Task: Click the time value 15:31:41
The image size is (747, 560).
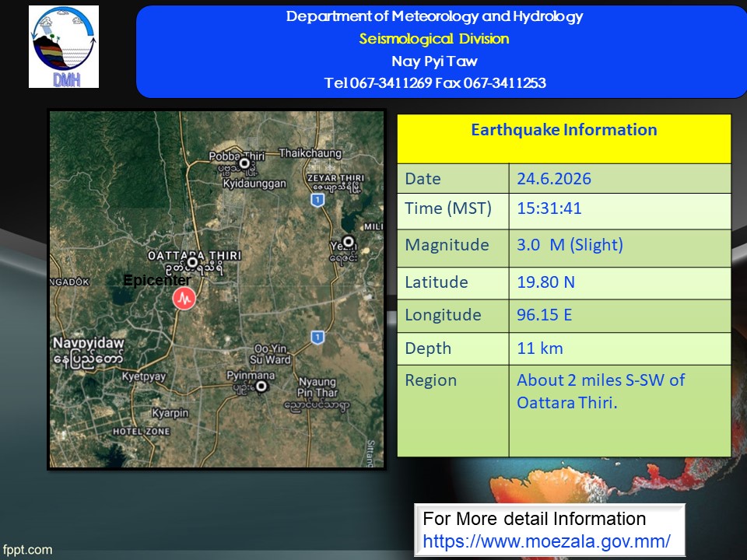Action: pos(549,208)
